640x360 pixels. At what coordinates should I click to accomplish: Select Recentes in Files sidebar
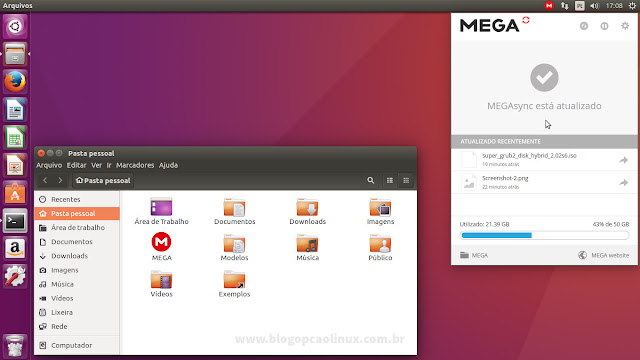pos(77,199)
